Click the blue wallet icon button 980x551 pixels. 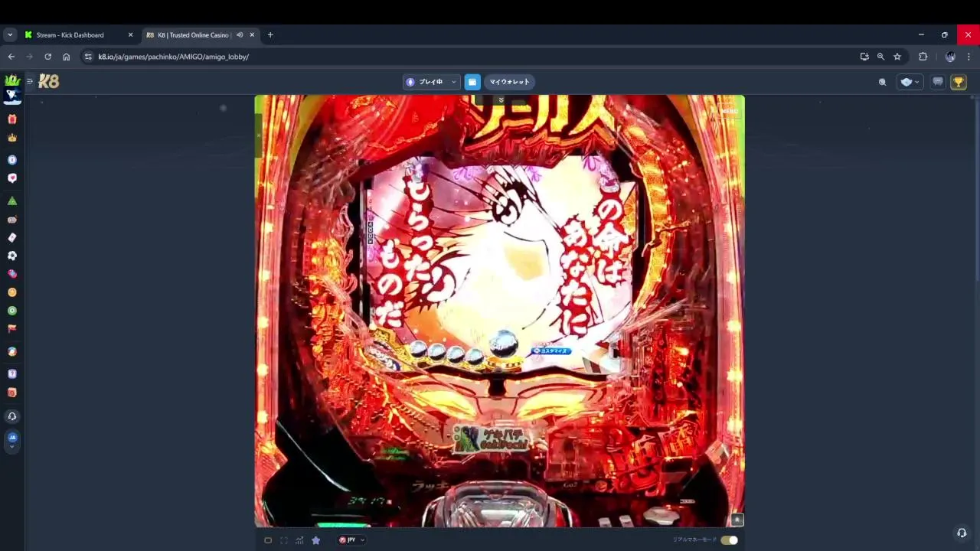coord(472,82)
